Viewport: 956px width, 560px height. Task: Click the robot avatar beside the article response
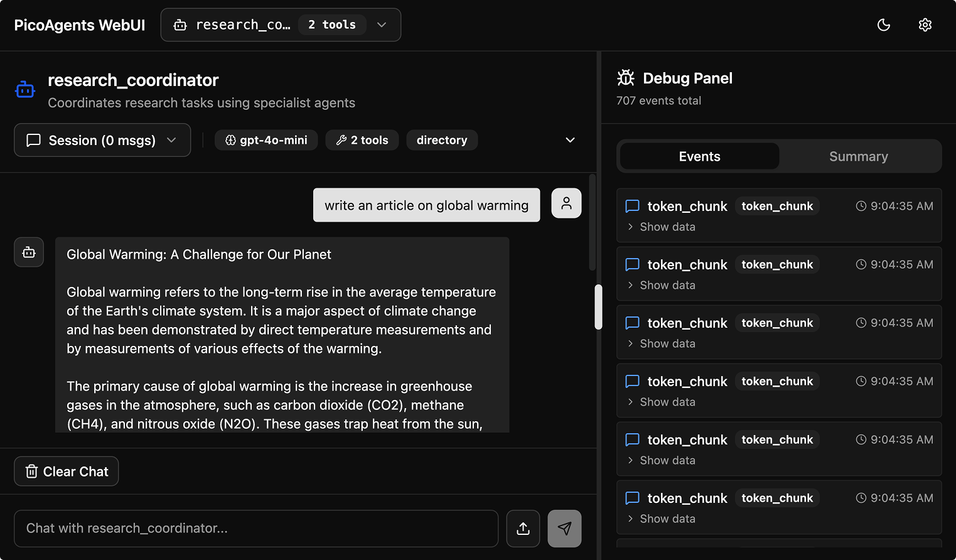[29, 252]
